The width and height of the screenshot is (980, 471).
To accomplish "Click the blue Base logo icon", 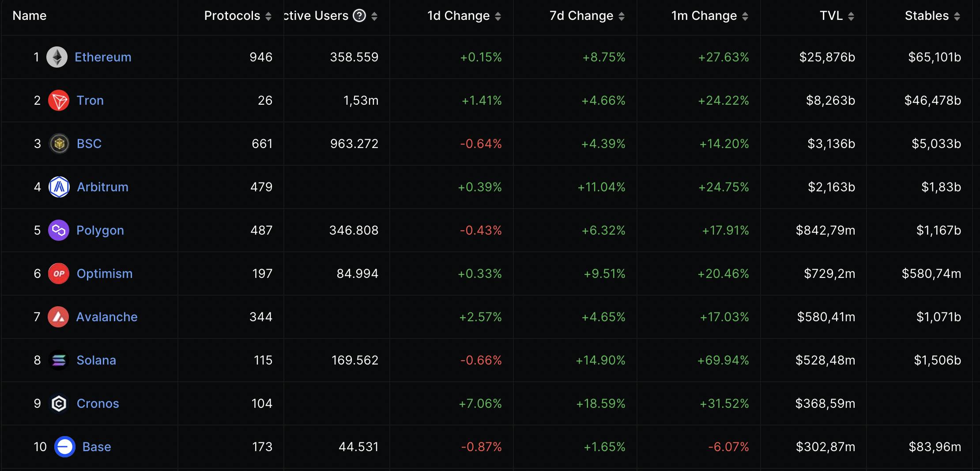I will coord(65,447).
